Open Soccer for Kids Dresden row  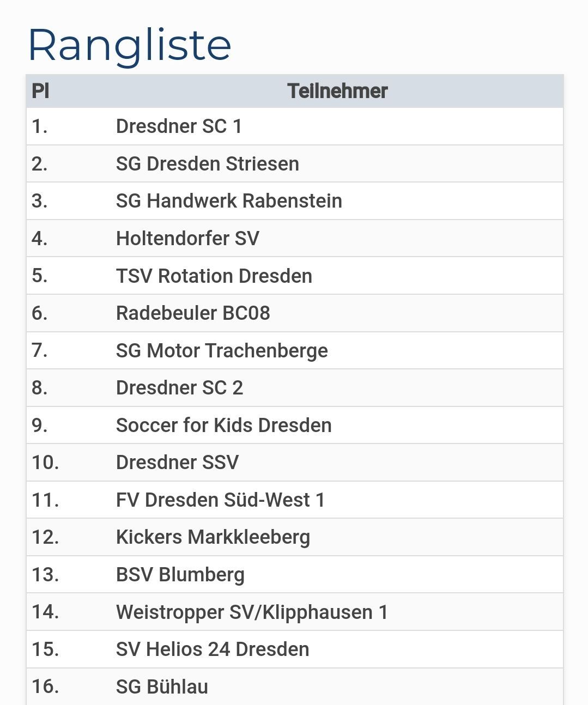[x=295, y=426]
